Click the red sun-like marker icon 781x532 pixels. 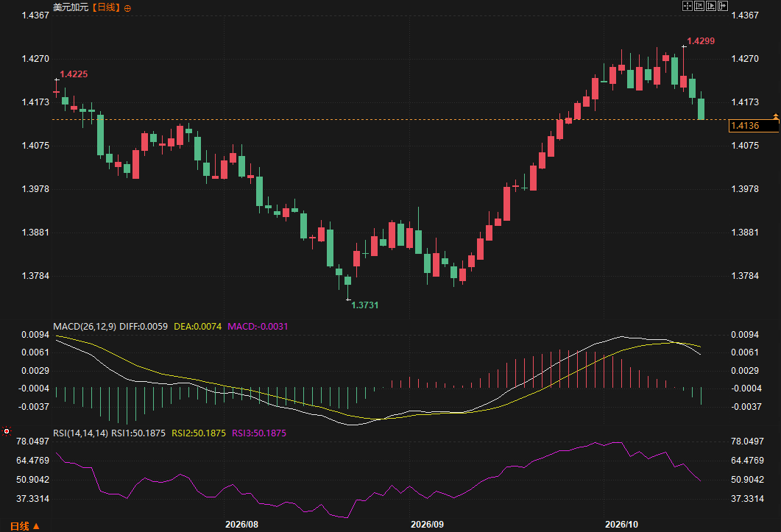coord(7,431)
